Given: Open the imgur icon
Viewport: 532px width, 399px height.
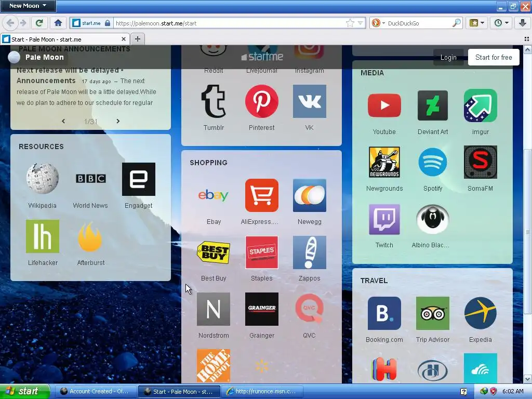Looking at the screenshot, I should tap(481, 105).
